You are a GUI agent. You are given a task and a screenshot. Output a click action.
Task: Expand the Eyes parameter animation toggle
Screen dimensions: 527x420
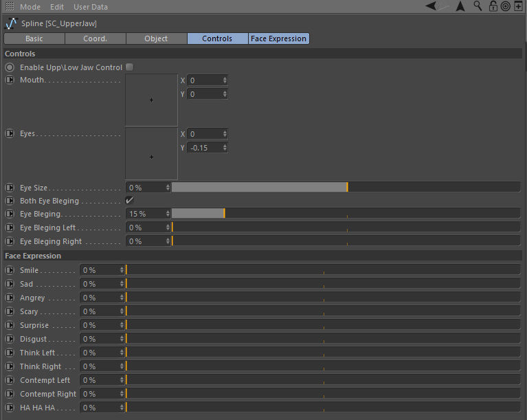click(10, 133)
